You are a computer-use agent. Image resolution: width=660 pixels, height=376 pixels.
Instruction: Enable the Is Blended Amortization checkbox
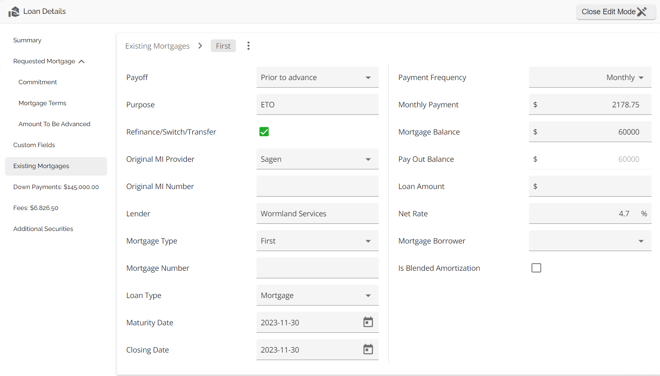pos(536,268)
